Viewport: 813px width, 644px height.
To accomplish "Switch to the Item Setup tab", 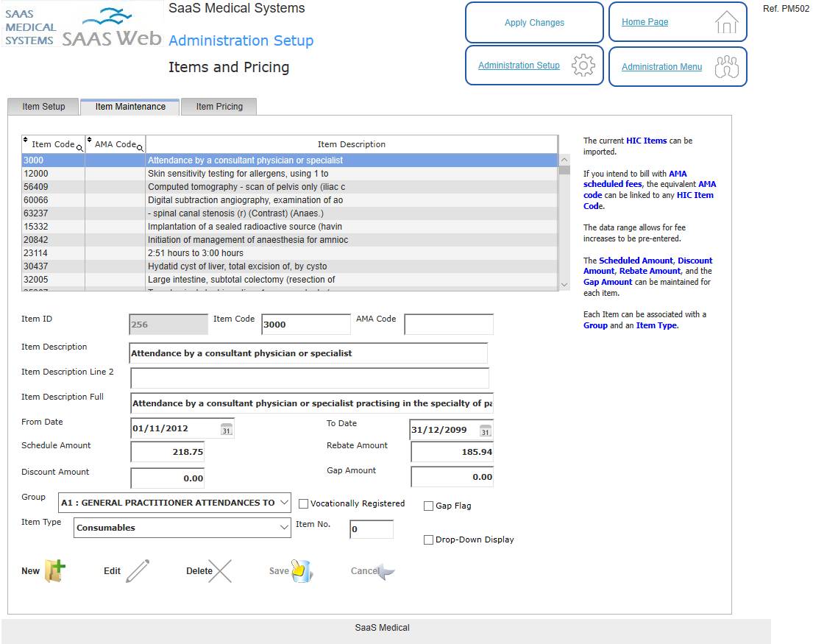I will (43, 106).
